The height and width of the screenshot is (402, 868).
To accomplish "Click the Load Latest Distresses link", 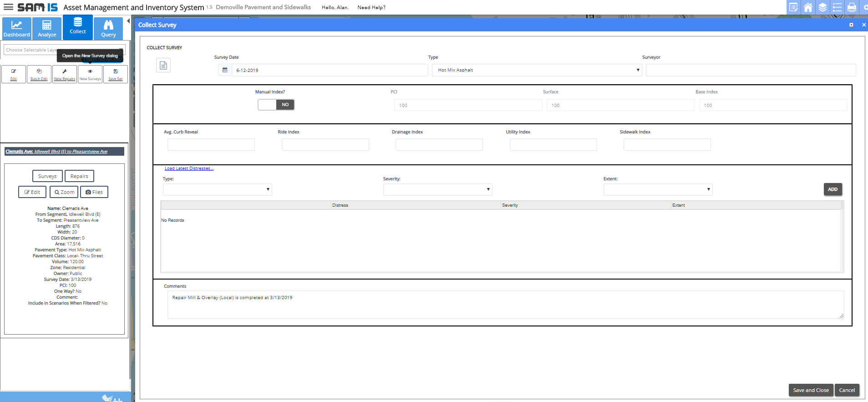I will [x=189, y=168].
